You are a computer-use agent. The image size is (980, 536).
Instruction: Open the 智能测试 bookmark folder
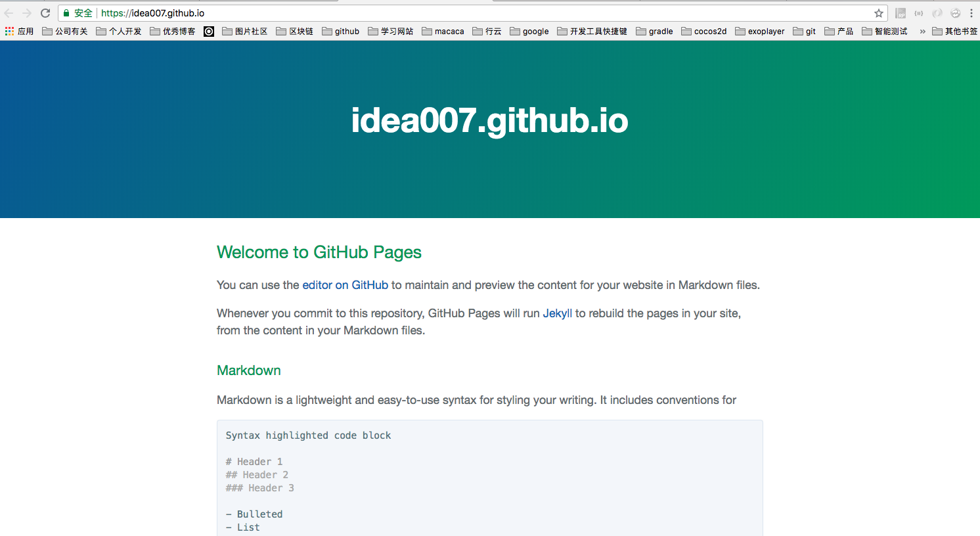click(x=885, y=31)
